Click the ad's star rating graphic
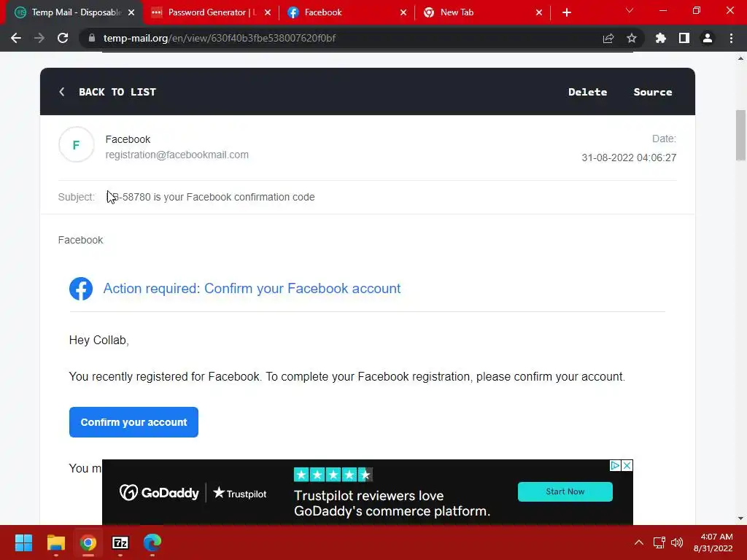Viewport: 747px width, 560px height. tap(333, 475)
